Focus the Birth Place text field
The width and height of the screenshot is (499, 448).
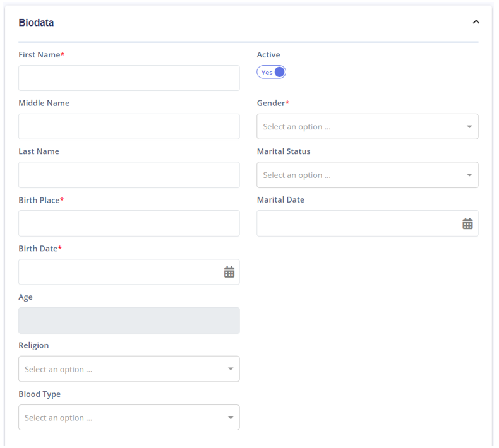[129, 223]
